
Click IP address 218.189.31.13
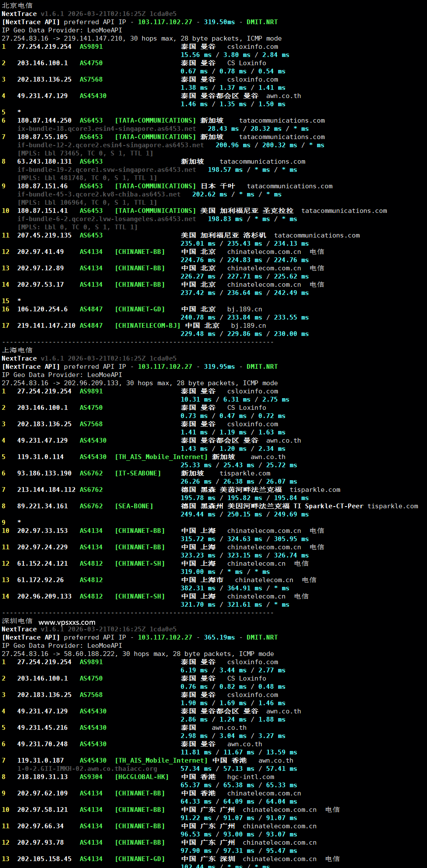coord(42,777)
